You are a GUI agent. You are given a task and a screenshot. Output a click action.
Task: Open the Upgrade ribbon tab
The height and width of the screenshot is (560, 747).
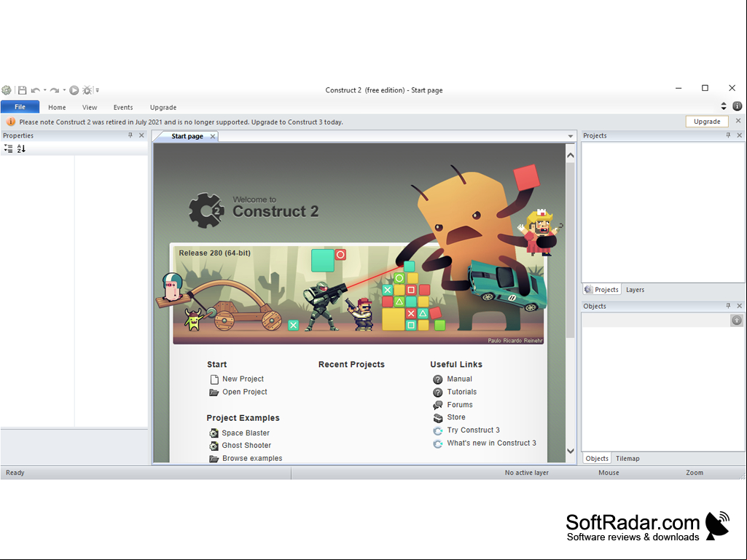[163, 107]
